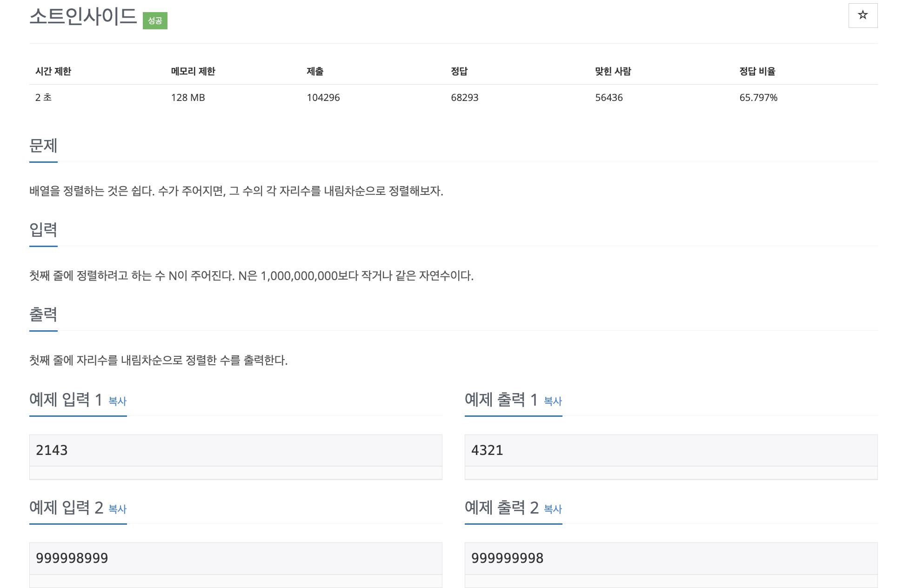Click sample output box containing 4321
The image size is (923, 588).
(x=671, y=450)
